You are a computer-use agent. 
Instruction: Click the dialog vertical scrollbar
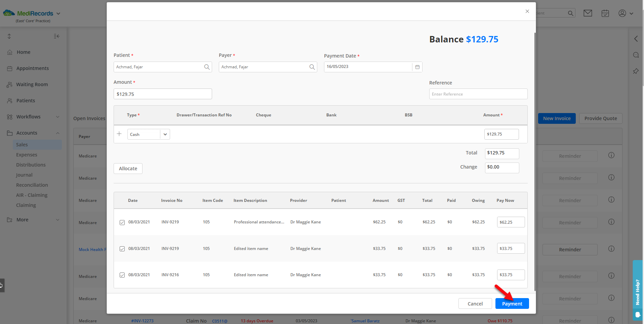[535, 161]
